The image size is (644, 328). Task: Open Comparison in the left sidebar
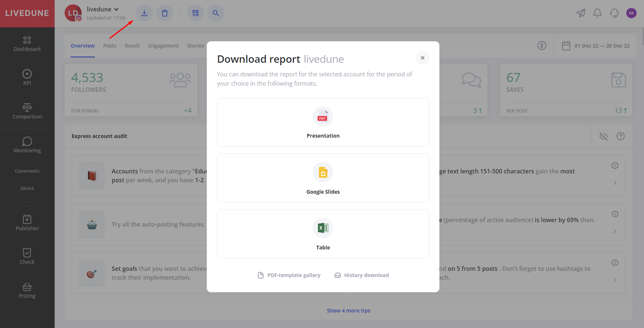click(27, 111)
